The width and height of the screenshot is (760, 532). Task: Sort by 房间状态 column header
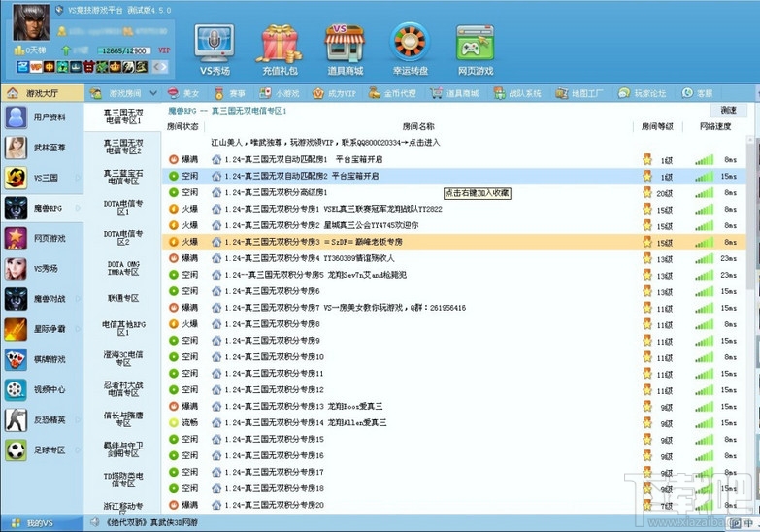click(x=182, y=126)
